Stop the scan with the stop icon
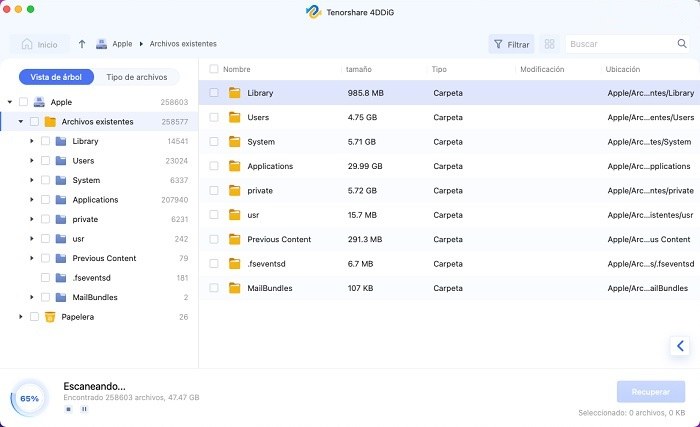The height and width of the screenshot is (427, 700). (68, 409)
